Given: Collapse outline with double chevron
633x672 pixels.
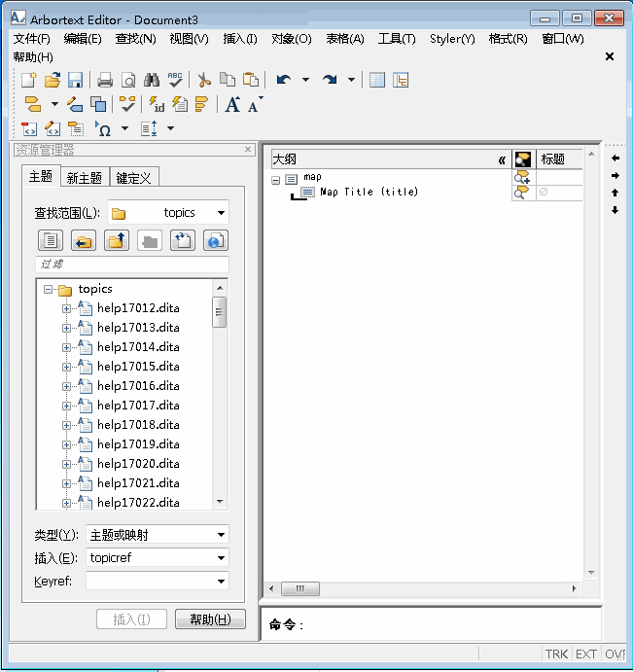Looking at the screenshot, I should point(502,160).
